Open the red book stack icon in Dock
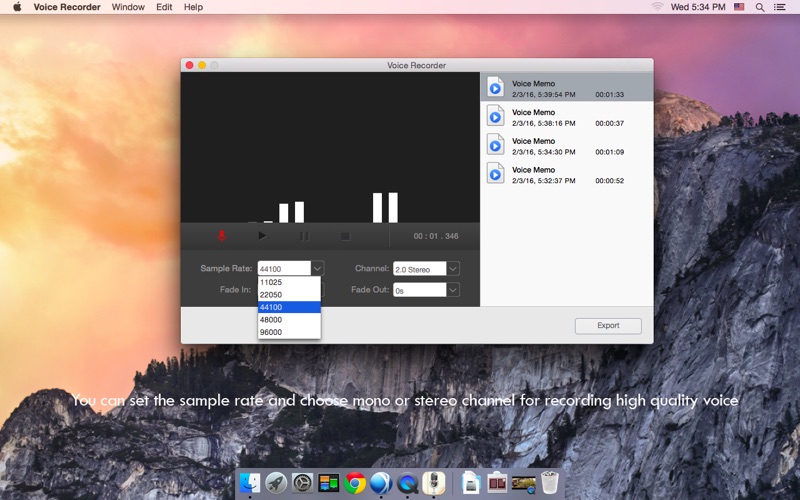This screenshot has height=500, width=800. point(497,482)
